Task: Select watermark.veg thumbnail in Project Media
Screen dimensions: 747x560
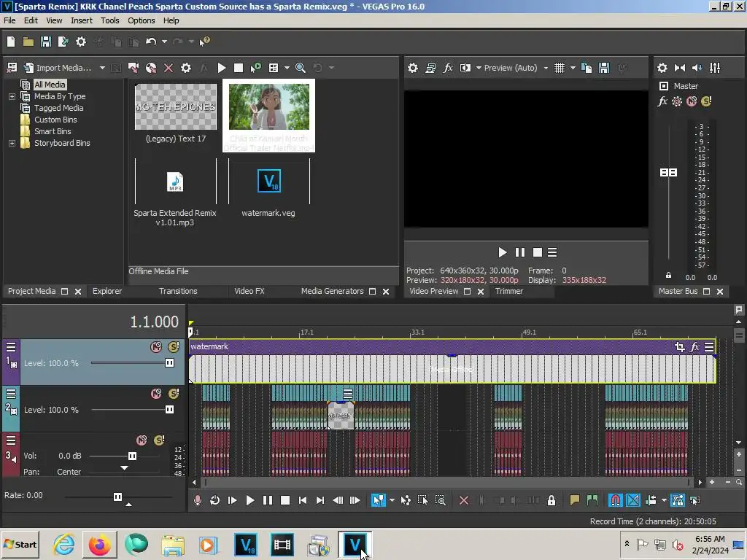Action: [268, 181]
